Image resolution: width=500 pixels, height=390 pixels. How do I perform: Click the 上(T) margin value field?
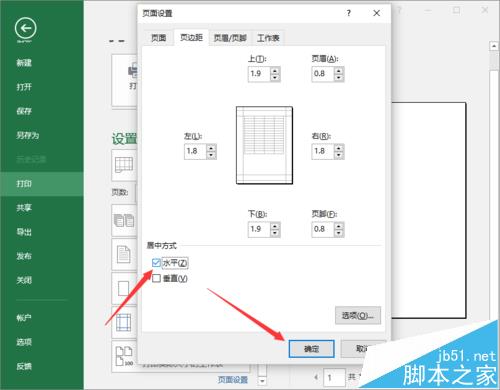point(259,74)
